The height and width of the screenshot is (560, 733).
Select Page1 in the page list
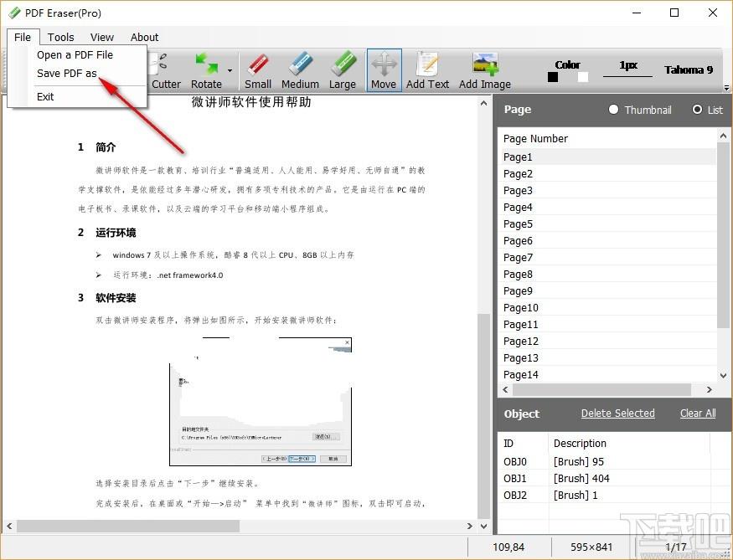tap(608, 157)
